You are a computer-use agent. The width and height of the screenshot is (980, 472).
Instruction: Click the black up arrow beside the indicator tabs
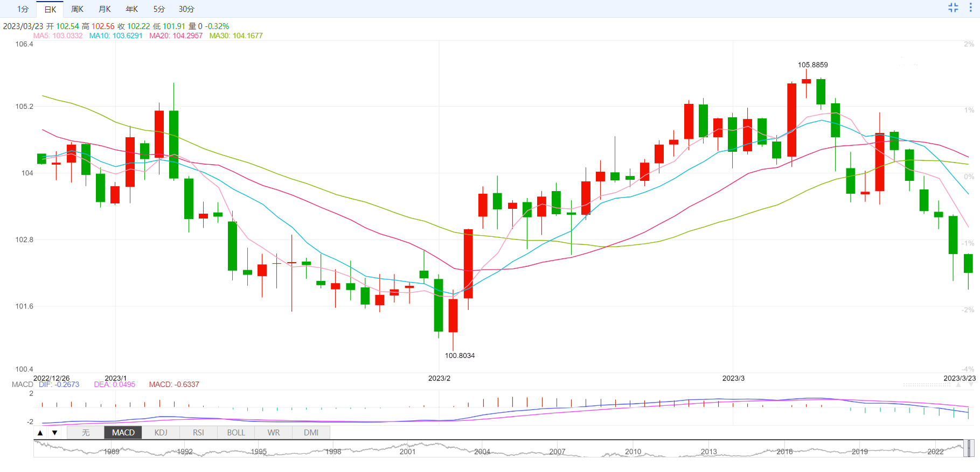click(x=40, y=433)
